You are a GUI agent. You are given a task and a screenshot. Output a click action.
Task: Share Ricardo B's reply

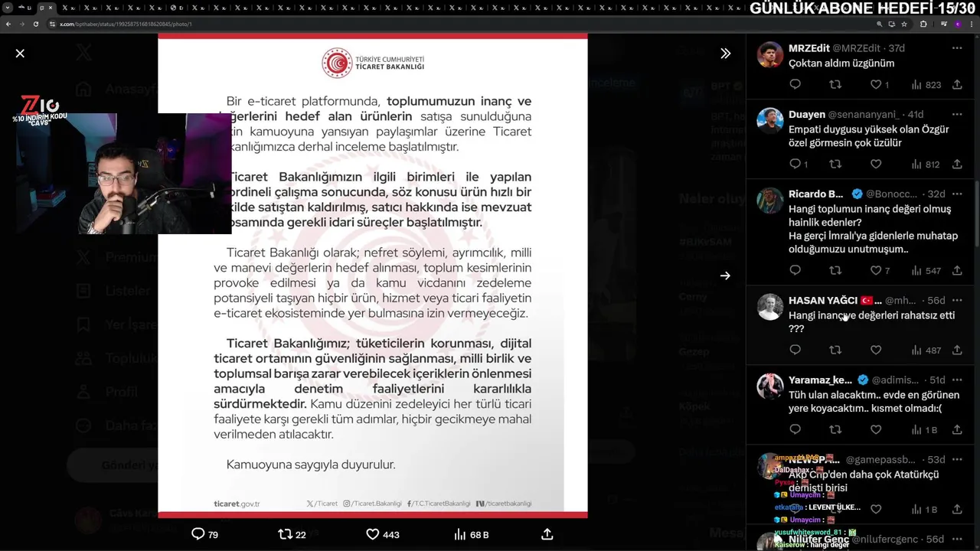pos(957,270)
